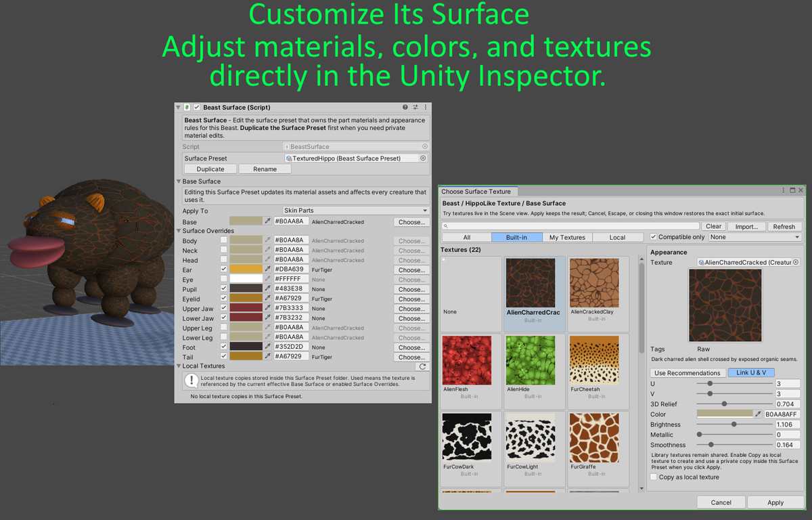Enable the Upper Leg override checkbox
Screen dimensions: 812x520
pos(224,328)
